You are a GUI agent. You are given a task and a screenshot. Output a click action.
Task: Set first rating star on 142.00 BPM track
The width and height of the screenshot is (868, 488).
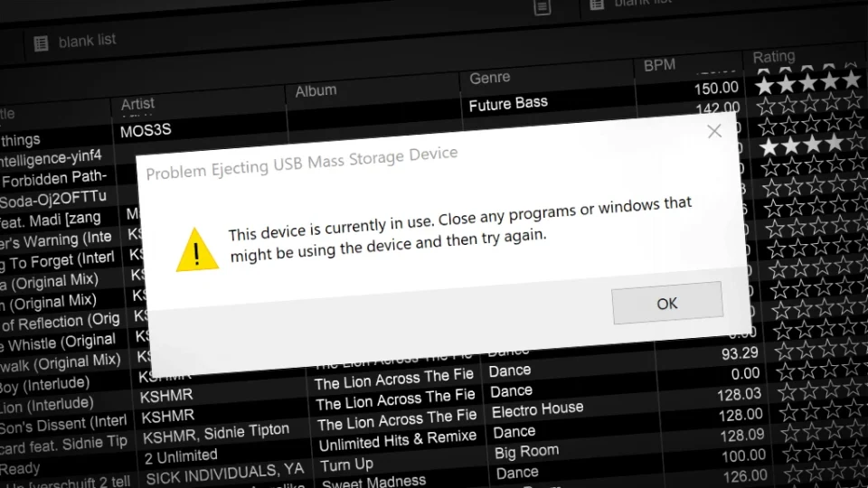(766, 107)
